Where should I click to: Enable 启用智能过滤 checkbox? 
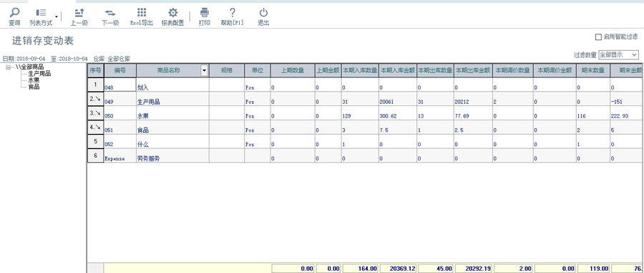(x=598, y=37)
